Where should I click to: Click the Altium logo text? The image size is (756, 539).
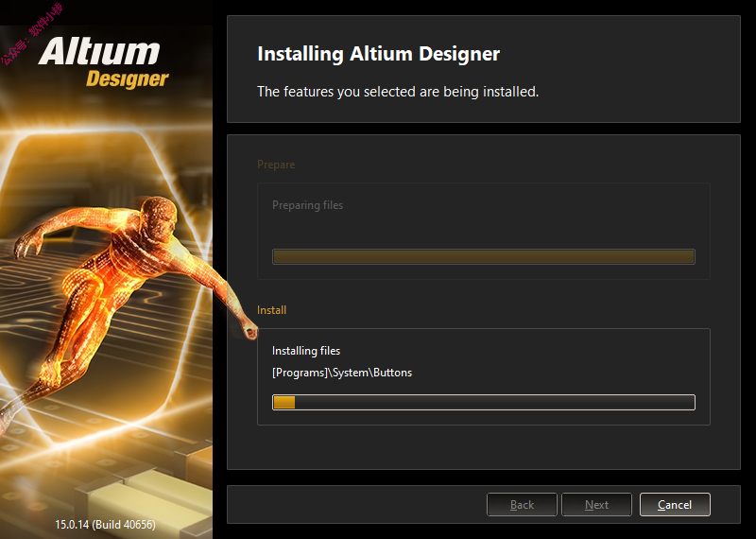coord(99,52)
